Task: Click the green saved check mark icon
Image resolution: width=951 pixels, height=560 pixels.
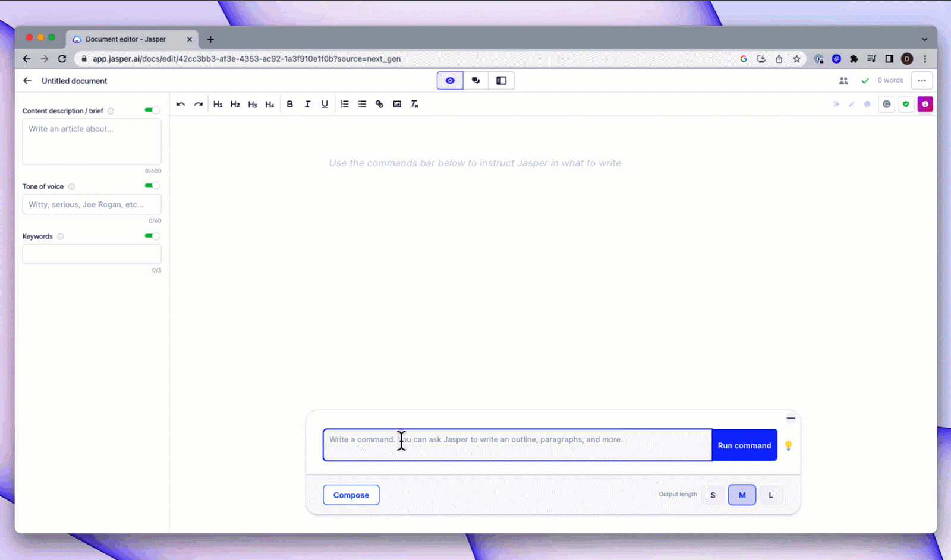Action: [x=865, y=81]
